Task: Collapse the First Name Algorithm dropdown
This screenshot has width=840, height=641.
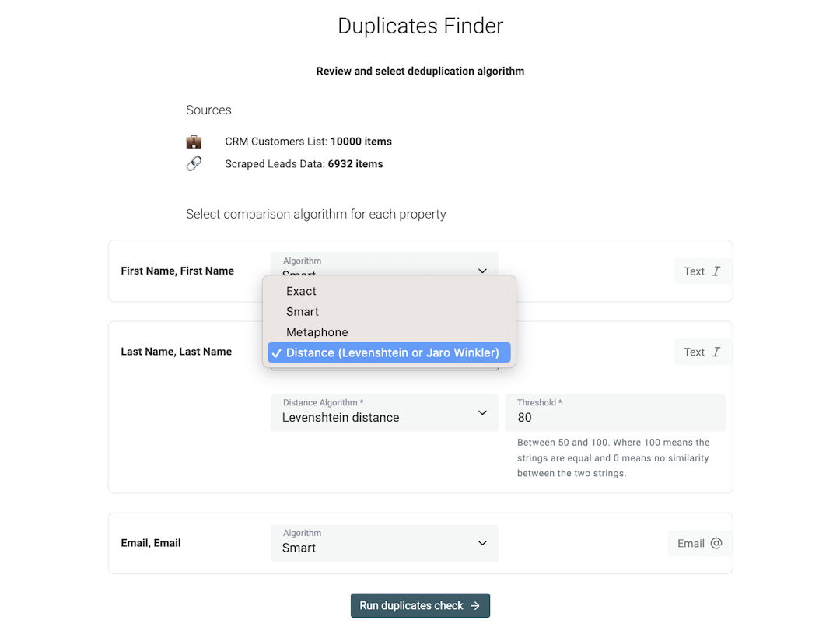Action: [x=482, y=271]
